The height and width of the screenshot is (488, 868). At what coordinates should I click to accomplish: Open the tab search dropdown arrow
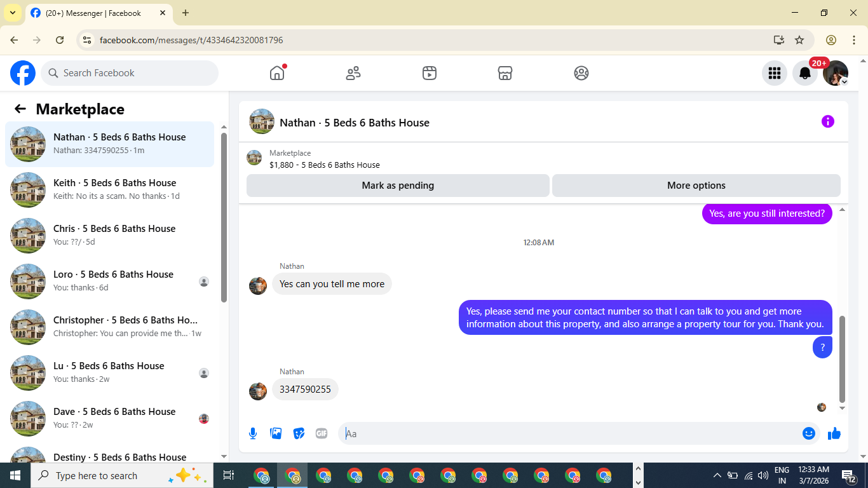[12, 13]
